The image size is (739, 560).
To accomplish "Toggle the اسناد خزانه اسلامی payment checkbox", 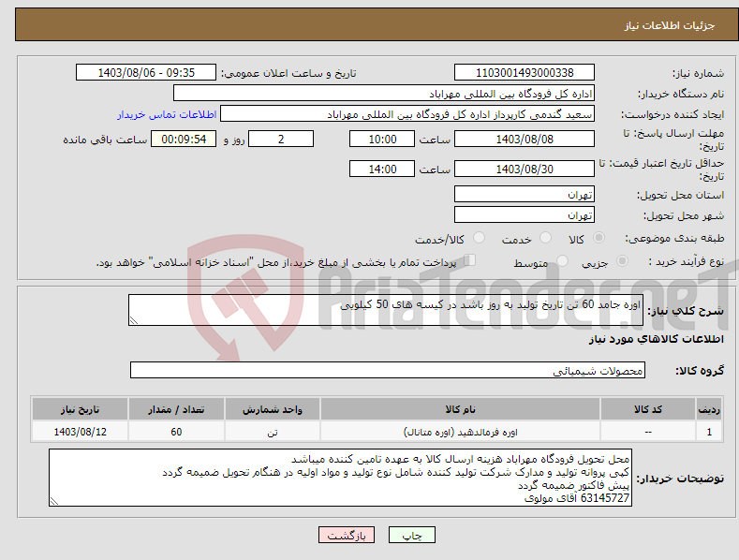I will 469,260.
